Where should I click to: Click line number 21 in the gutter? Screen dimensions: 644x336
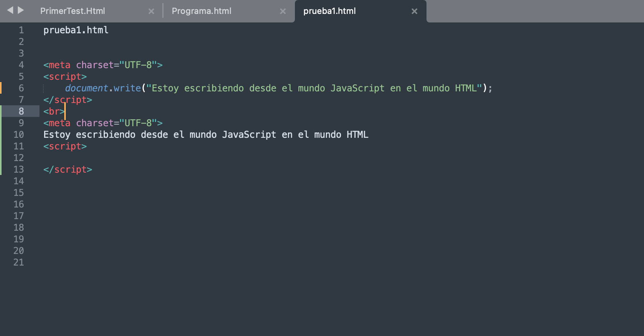pos(19,262)
